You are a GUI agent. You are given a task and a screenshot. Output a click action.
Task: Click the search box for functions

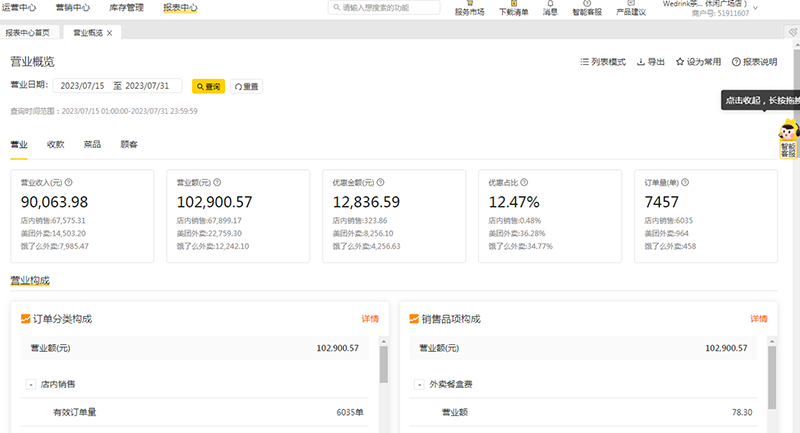(384, 8)
